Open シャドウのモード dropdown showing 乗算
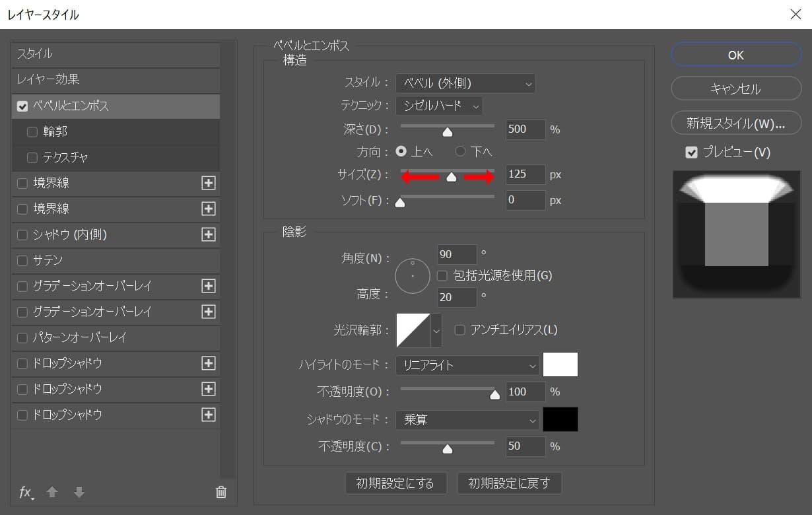The height and width of the screenshot is (515, 812). [x=467, y=419]
